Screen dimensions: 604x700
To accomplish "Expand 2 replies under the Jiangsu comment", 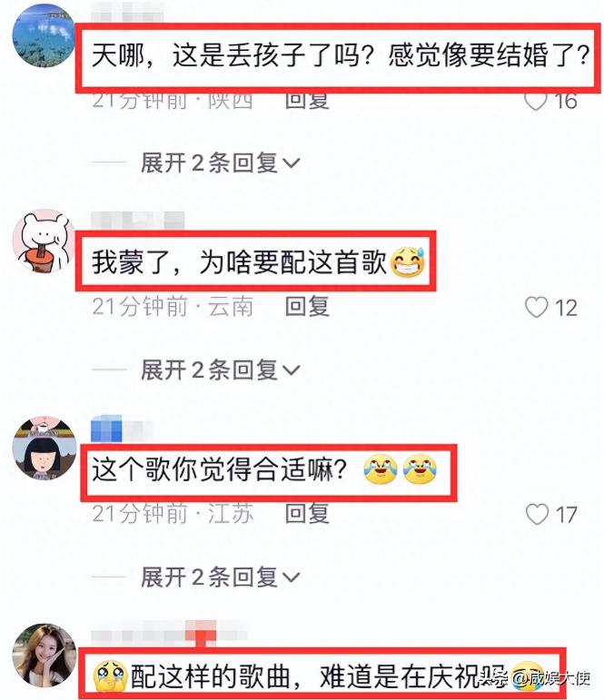I will [220, 577].
